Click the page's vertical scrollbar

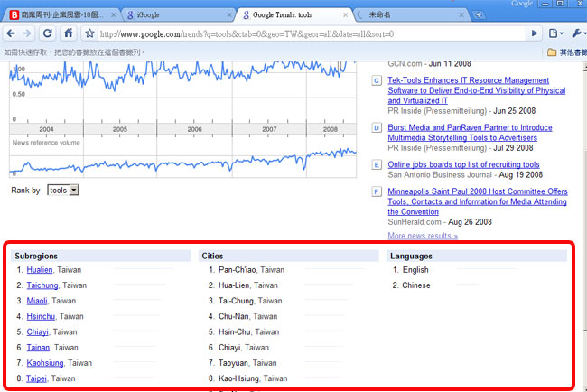tap(585, 225)
